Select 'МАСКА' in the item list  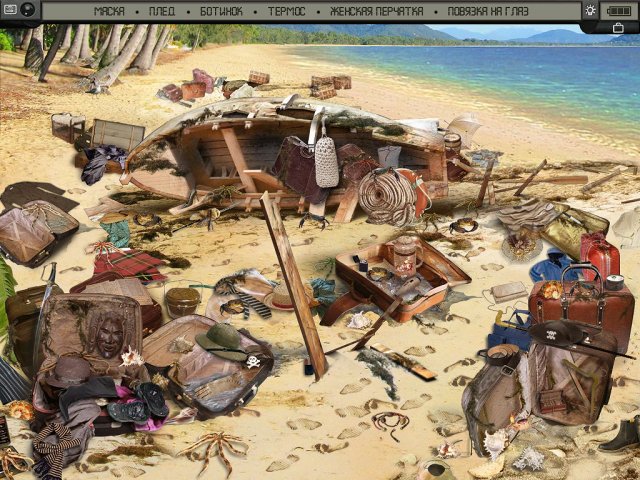click(109, 11)
